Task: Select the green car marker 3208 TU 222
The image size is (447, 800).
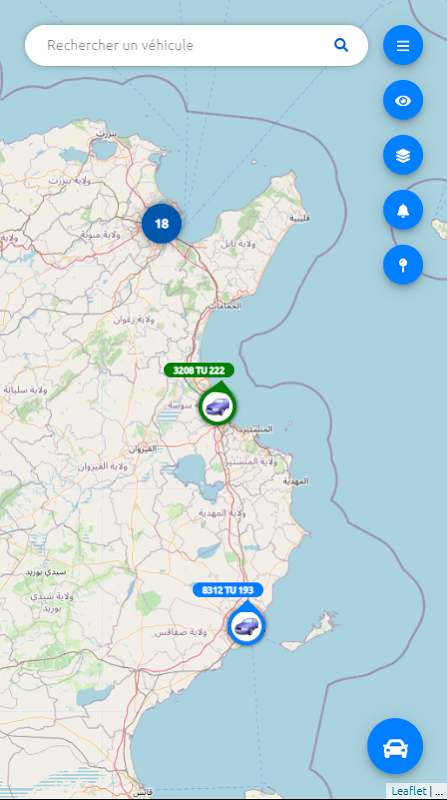Action: pos(217,406)
